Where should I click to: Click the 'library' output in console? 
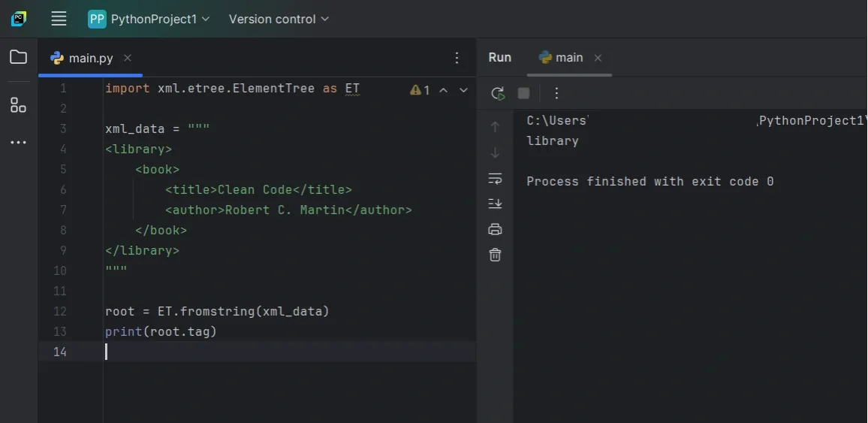[x=553, y=141]
